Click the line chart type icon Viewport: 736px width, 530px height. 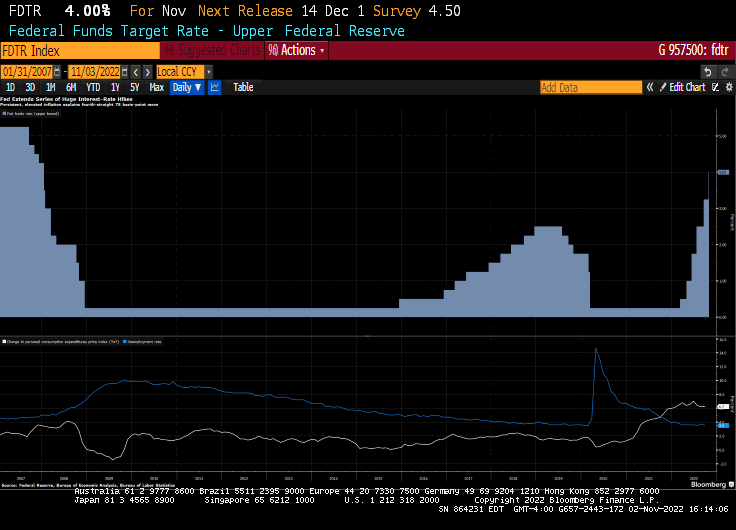215,87
